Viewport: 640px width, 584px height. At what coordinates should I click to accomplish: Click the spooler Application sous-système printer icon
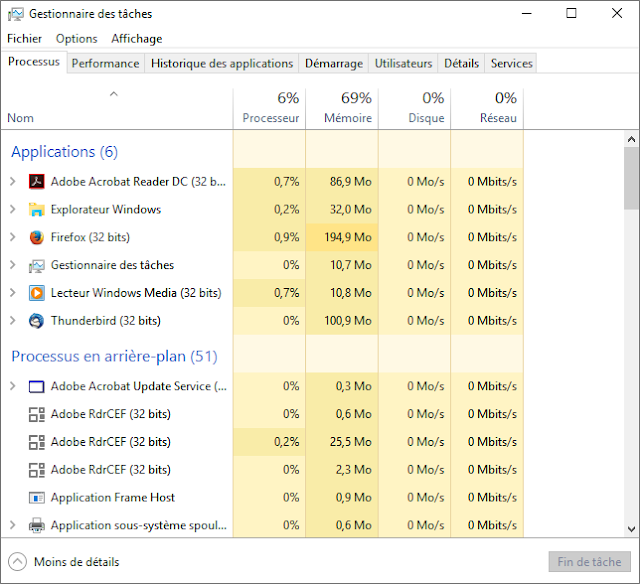click(x=37, y=525)
